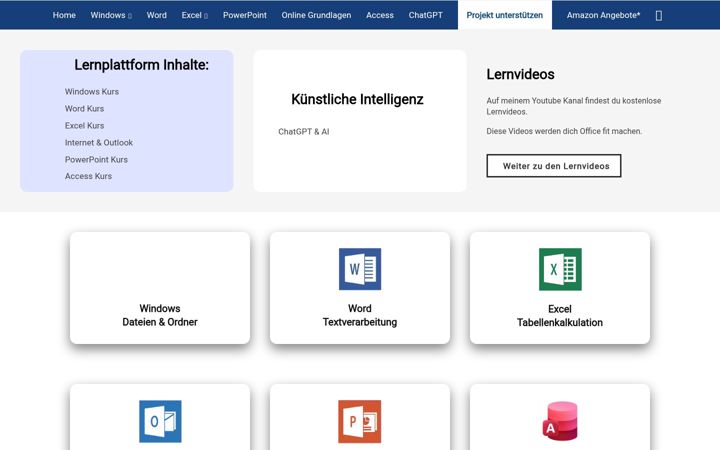
Task: Open the Excel icon in the Tabellenkalkulation card
Action: (x=560, y=269)
